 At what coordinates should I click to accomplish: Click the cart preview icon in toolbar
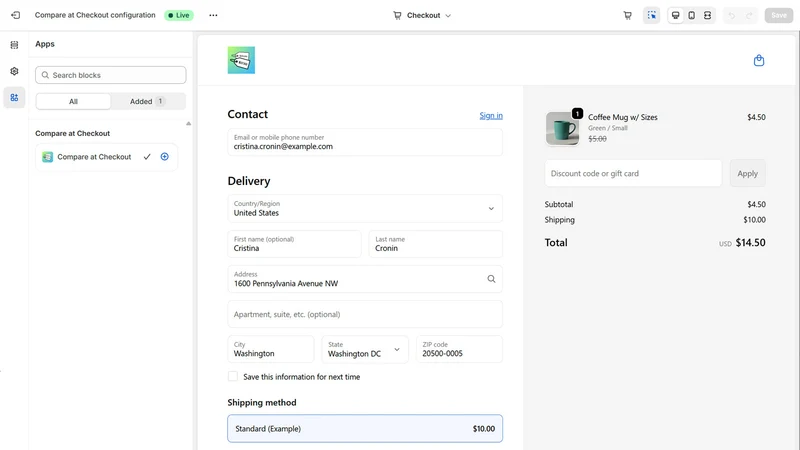point(628,15)
